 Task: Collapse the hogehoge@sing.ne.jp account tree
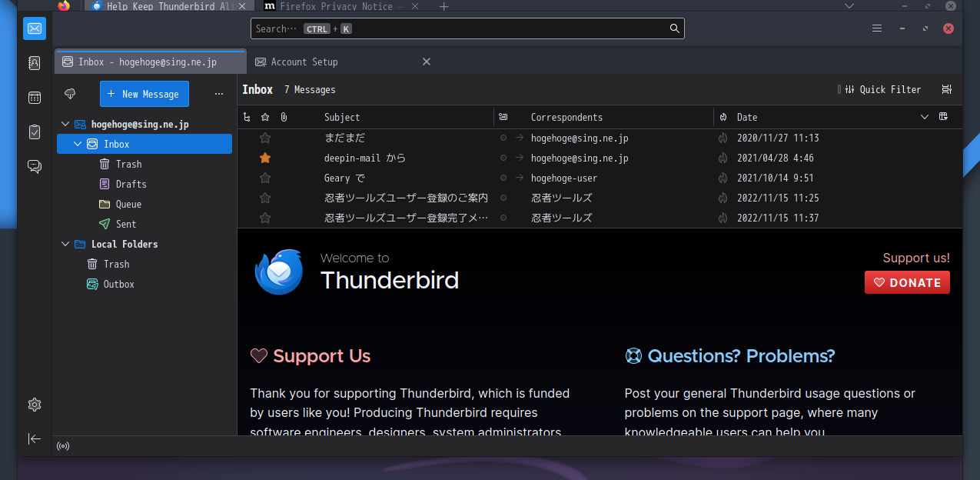(65, 124)
